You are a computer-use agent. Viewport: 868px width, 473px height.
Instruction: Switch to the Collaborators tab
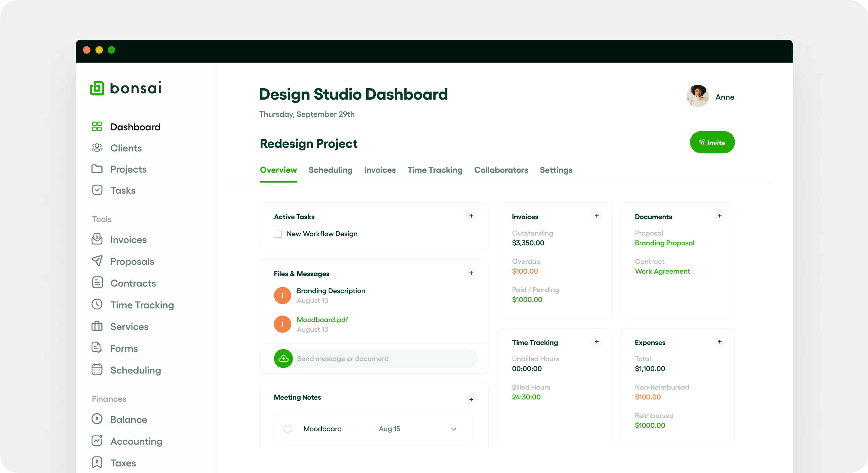(501, 170)
